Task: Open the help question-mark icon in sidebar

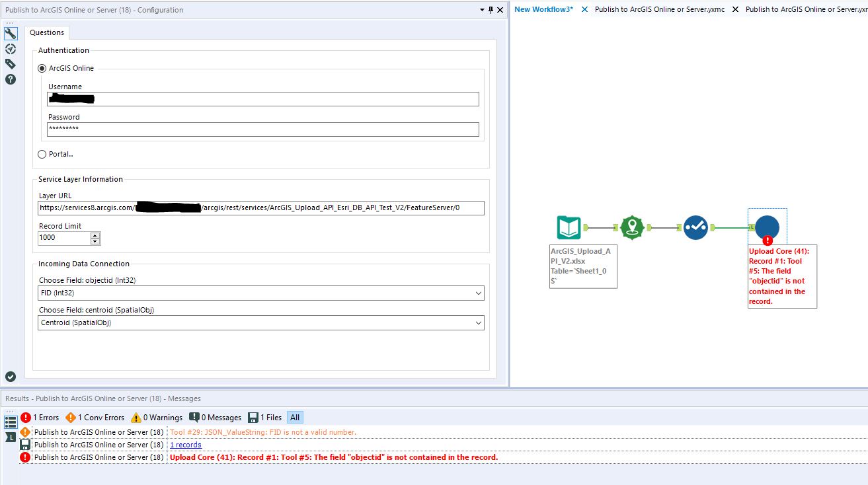Action: (x=11, y=79)
